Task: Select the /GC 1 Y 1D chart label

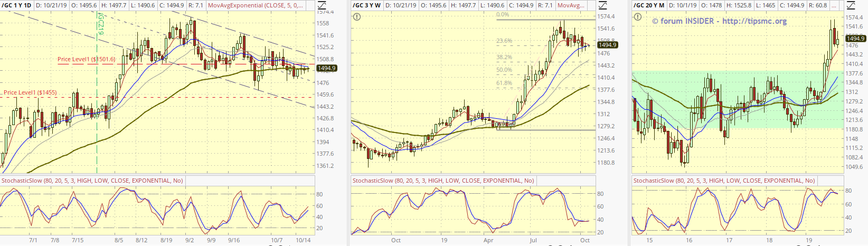Action: pos(16,5)
